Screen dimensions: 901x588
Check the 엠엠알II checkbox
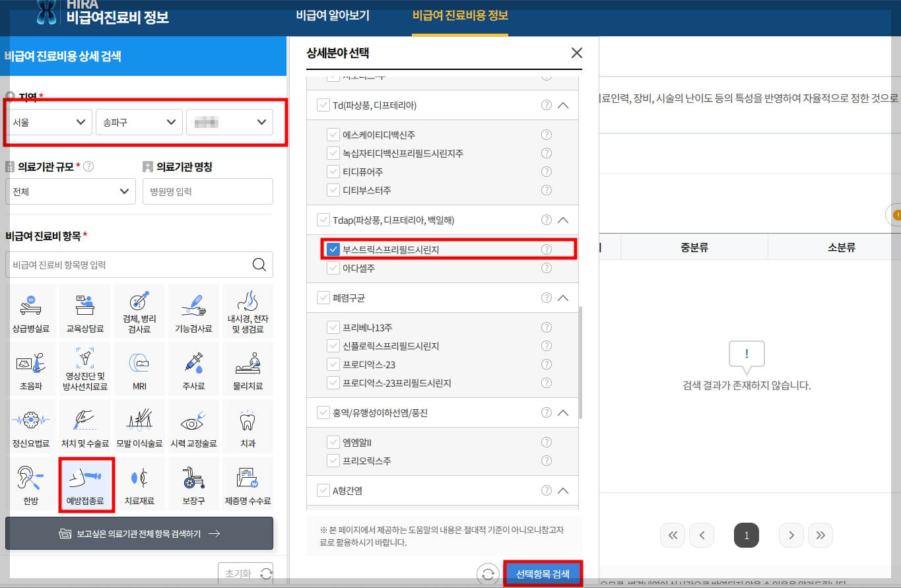(x=333, y=442)
